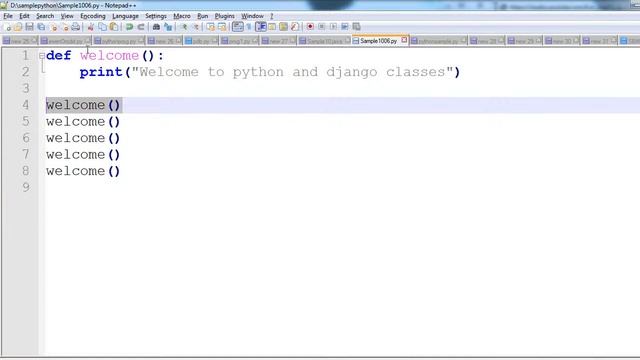
Task: Click the Copy toolbar icon
Action: click(x=102, y=27)
